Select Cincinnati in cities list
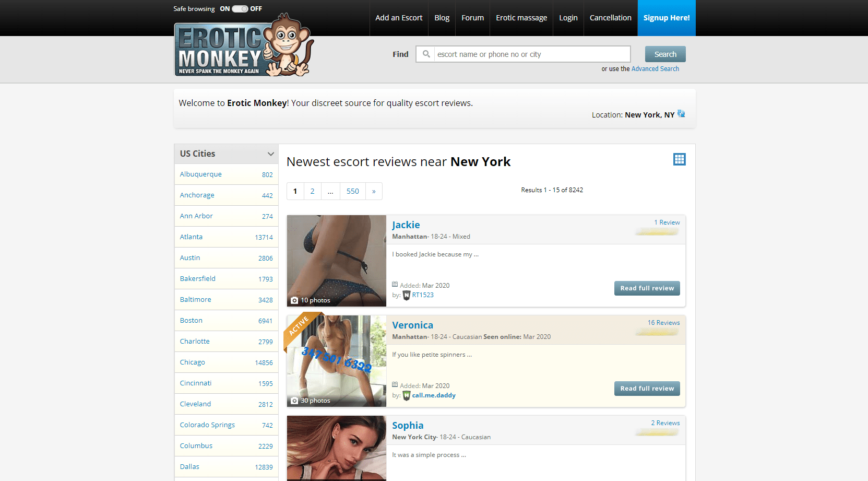The height and width of the screenshot is (481, 868). tap(227, 383)
